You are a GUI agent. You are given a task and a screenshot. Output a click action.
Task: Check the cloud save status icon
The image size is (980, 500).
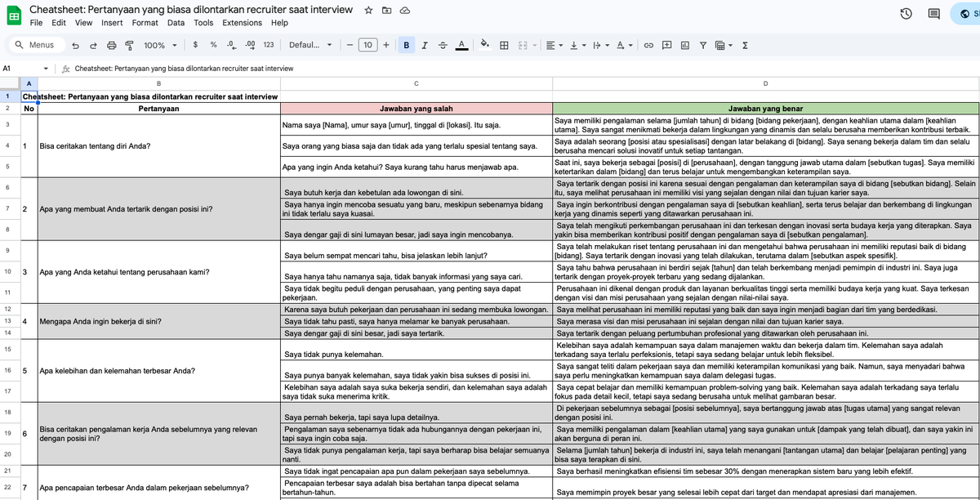(405, 10)
